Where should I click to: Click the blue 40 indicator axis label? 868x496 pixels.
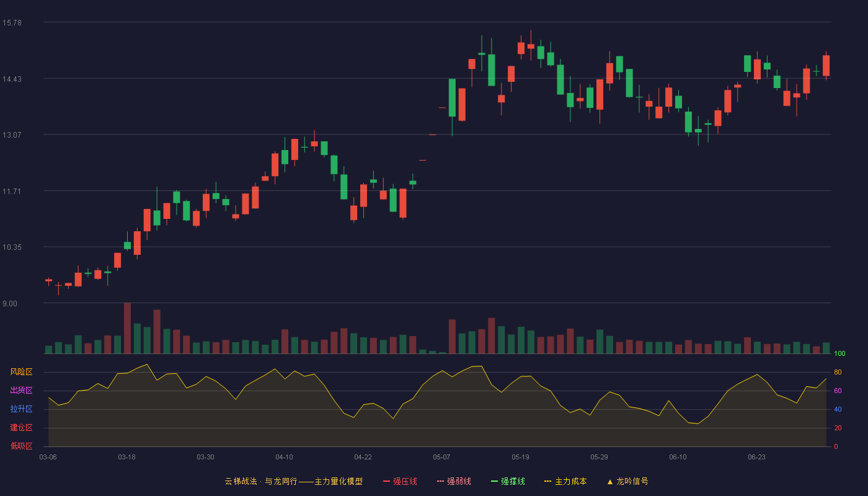point(838,409)
